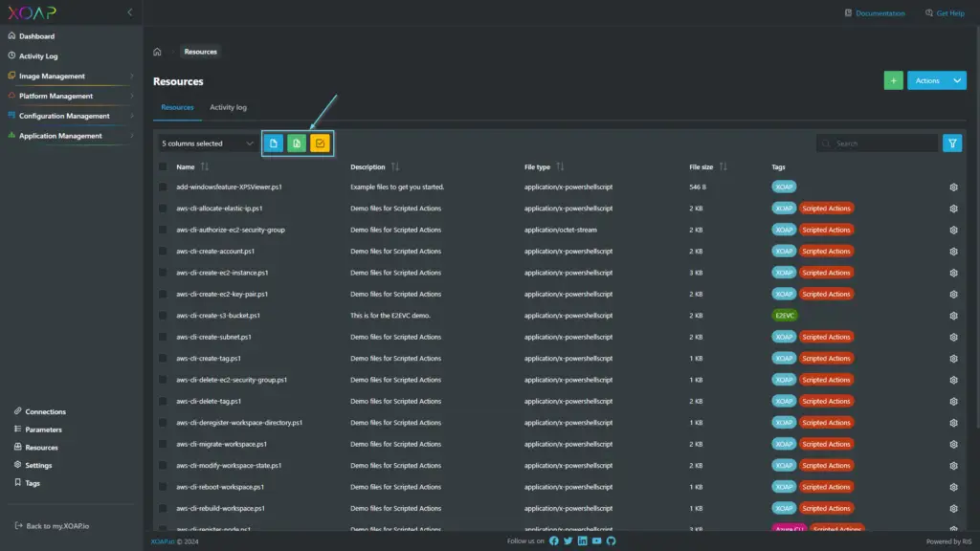Open gear settings for aws-cli-create-s3-bucket.ps1
This screenshot has width=980, height=551.
[x=953, y=316]
